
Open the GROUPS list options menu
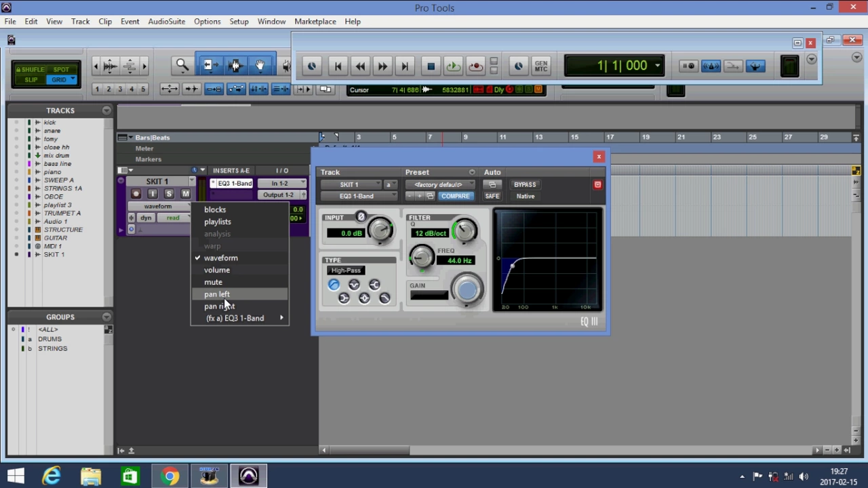(x=106, y=317)
